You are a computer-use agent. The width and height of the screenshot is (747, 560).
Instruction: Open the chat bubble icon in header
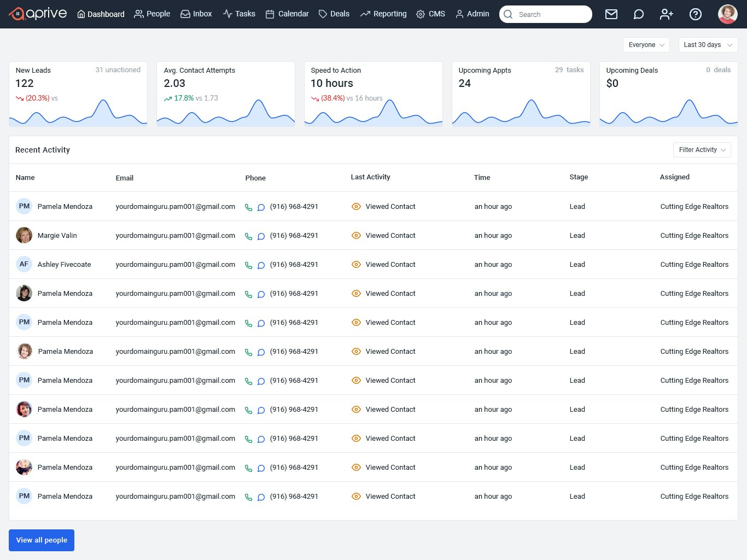coord(638,14)
